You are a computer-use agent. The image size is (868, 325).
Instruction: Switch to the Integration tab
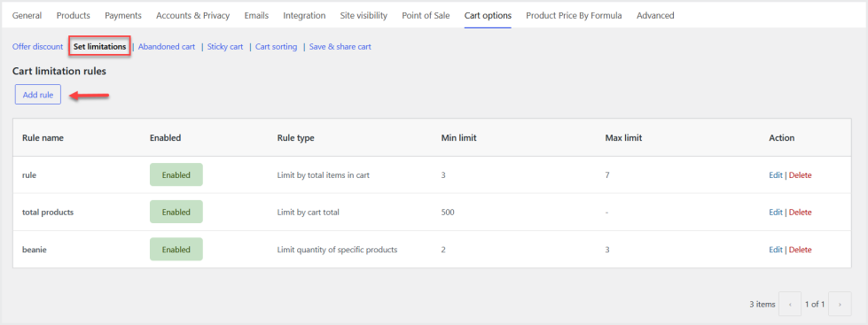[304, 15]
